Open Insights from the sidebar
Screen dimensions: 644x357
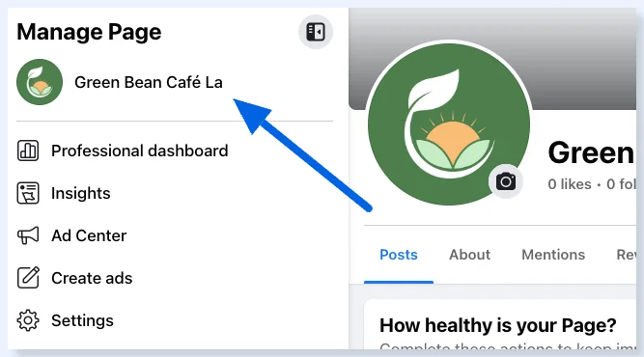[x=81, y=193]
